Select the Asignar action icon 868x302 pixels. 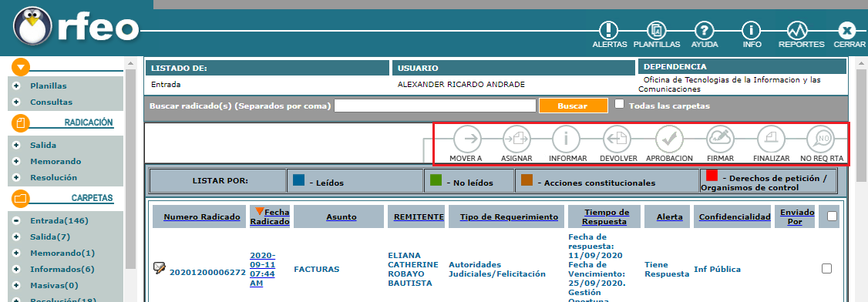pyautogui.click(x=516, y=139)
